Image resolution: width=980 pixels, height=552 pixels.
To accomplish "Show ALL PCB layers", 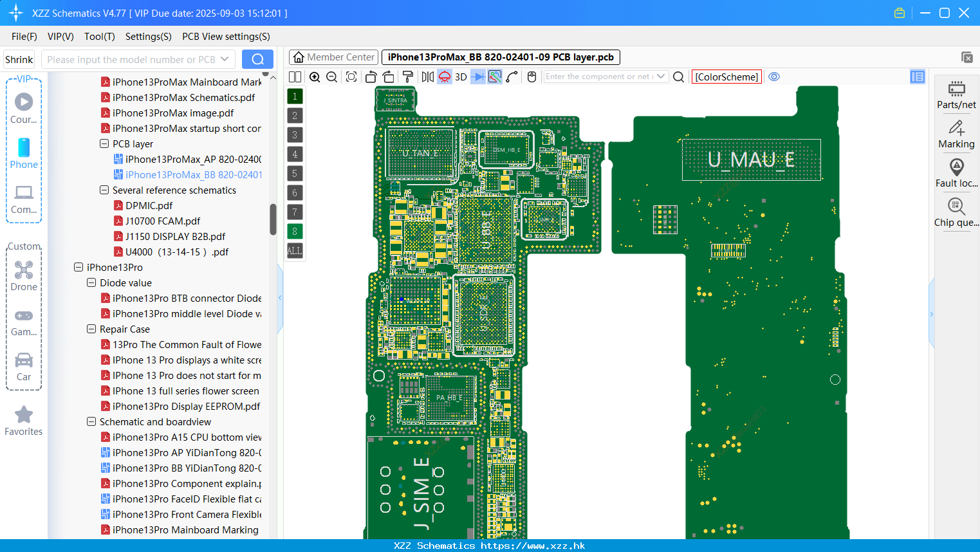I will pos(295,251).
